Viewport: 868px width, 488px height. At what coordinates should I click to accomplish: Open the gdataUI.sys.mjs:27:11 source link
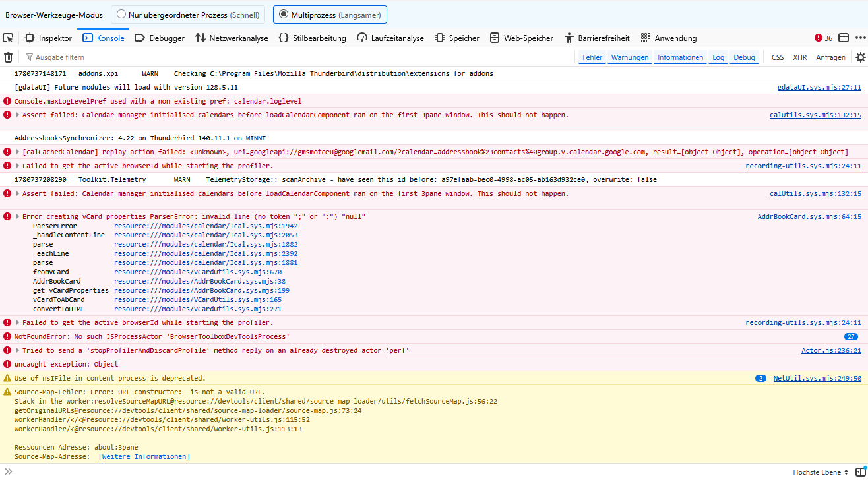[819, 87]
